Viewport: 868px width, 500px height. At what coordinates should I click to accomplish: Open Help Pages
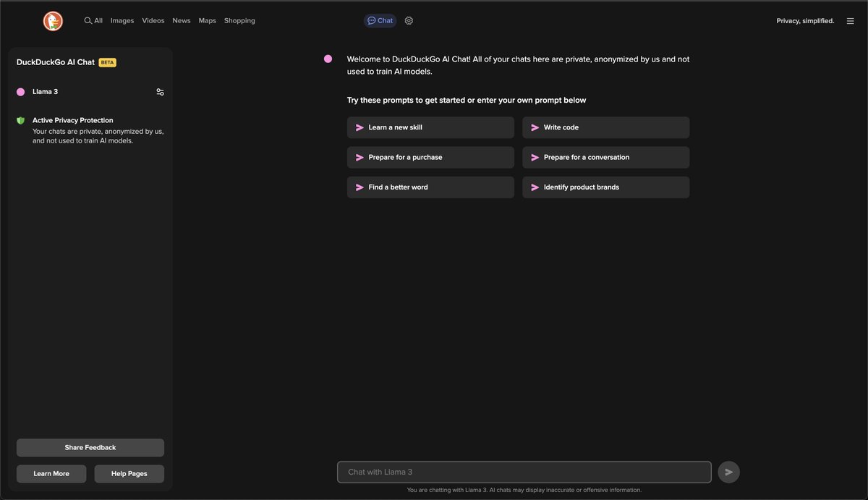pyautogui.click(x=129, y=474)
